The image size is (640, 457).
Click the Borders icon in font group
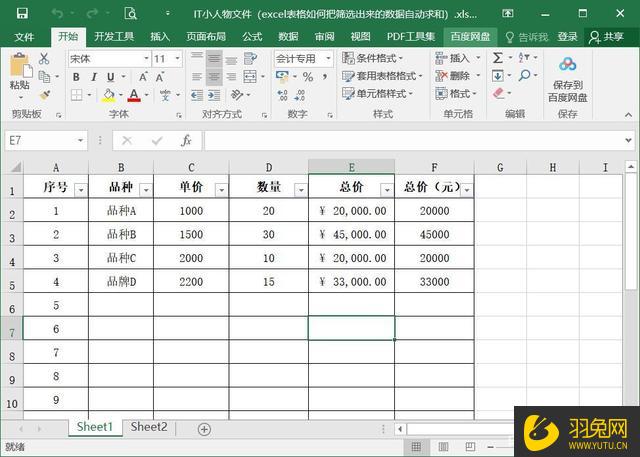point(76,95)
